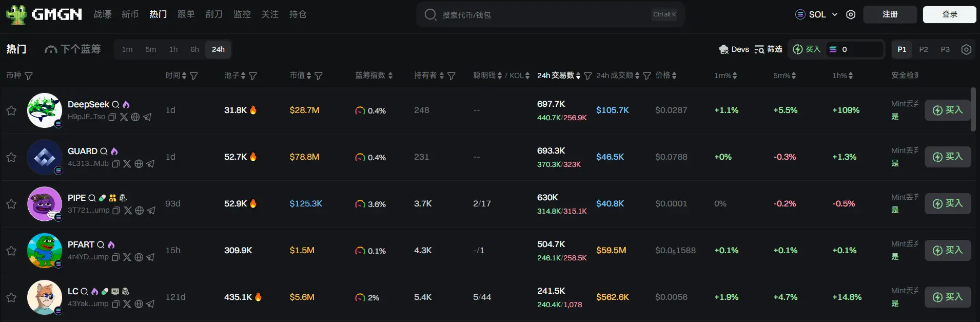Click the GMGN logo
Viewport: 980px width, 322px height.
(x=44, y=14)
